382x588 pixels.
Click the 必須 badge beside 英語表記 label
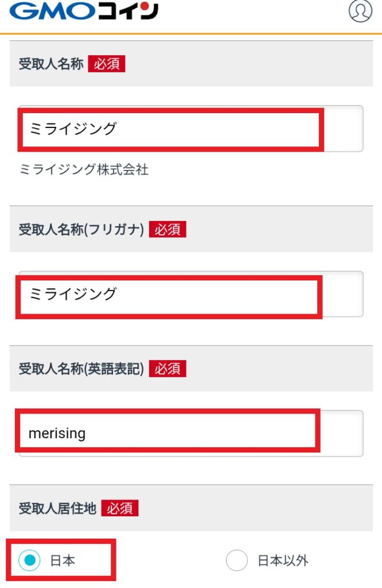[x=167, y=369]
